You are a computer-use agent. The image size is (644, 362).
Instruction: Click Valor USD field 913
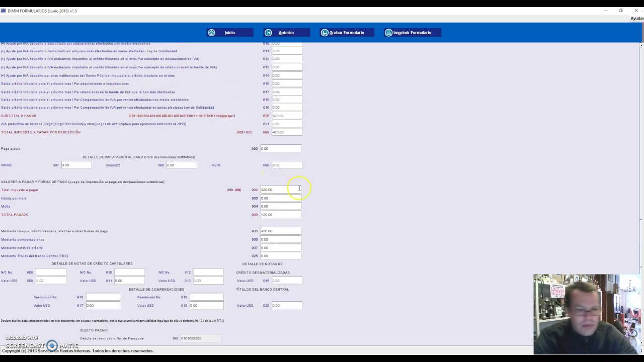208,281
